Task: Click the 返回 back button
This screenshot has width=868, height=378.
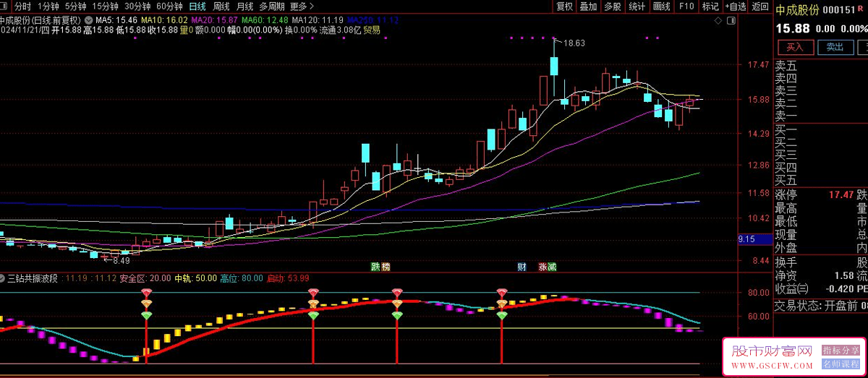Action: click(x=759, y=7)
